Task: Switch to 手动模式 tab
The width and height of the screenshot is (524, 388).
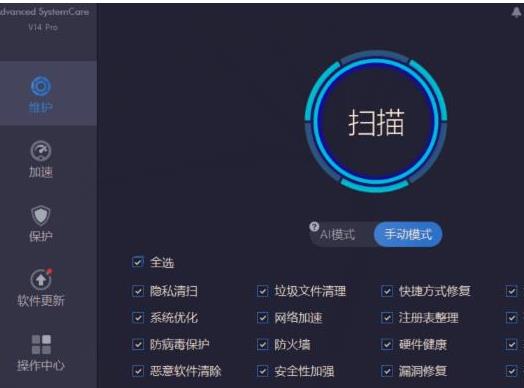Action: click(x=408, y=234)
